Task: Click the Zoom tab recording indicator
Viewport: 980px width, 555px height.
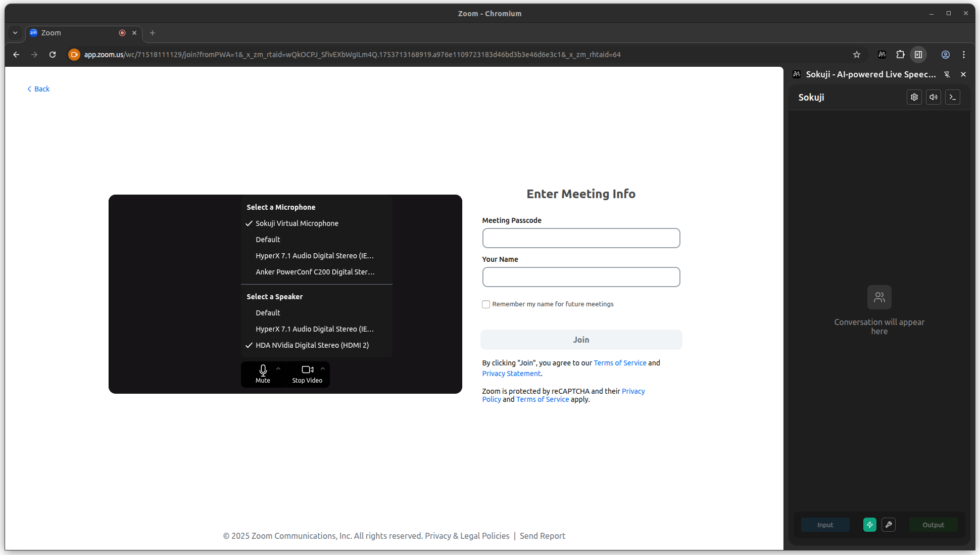Action: click(122, 33)
